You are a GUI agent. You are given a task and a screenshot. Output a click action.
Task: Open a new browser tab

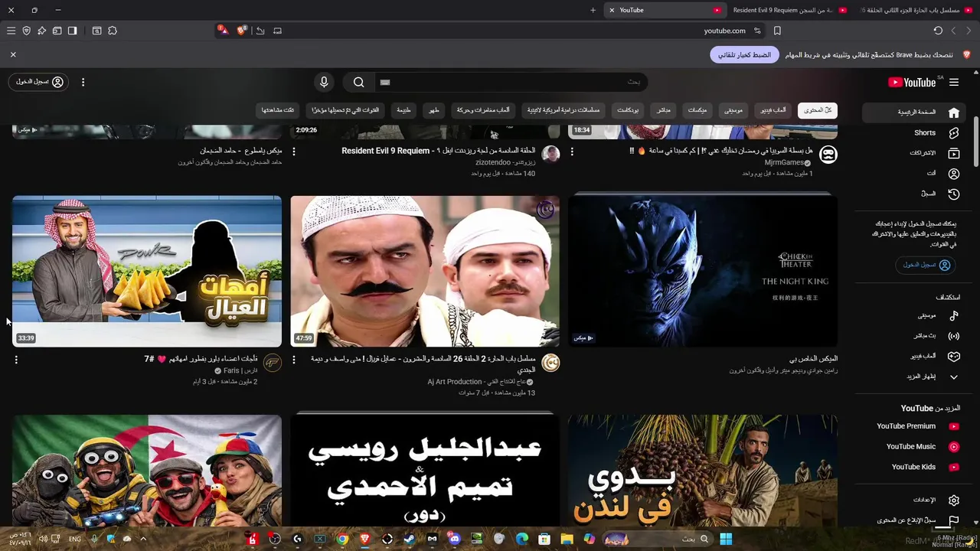pos(593,10)
